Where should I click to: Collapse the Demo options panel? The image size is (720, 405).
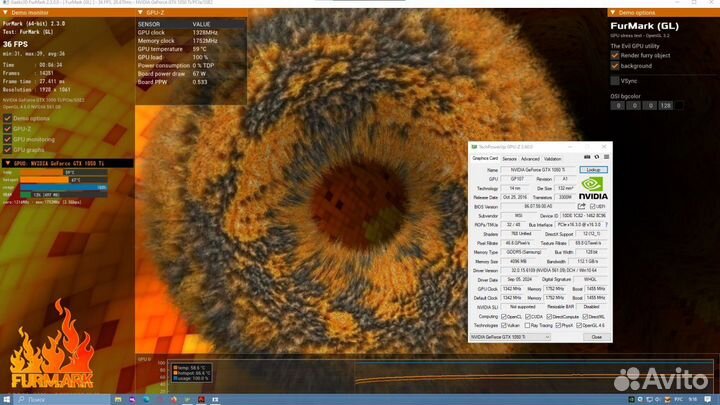tap(613, 13)
